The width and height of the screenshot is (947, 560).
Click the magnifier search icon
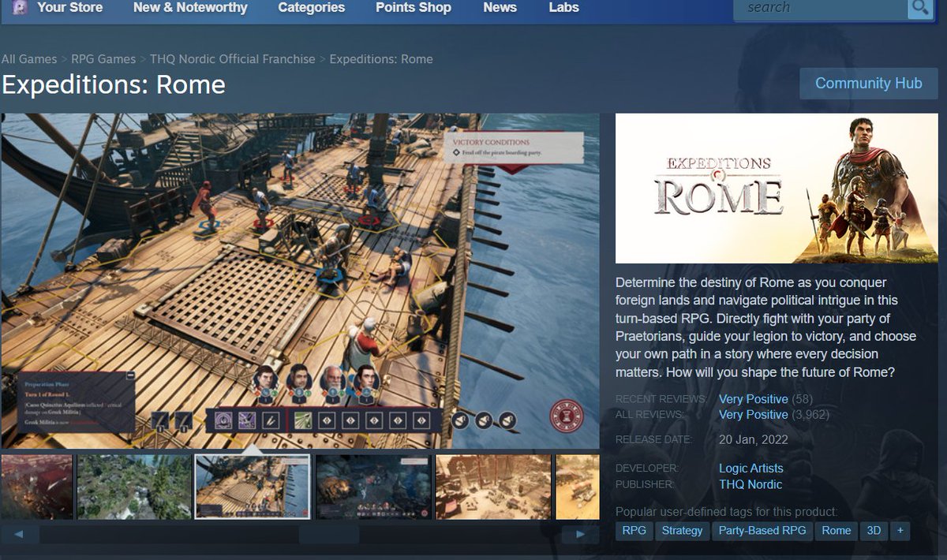920,8
